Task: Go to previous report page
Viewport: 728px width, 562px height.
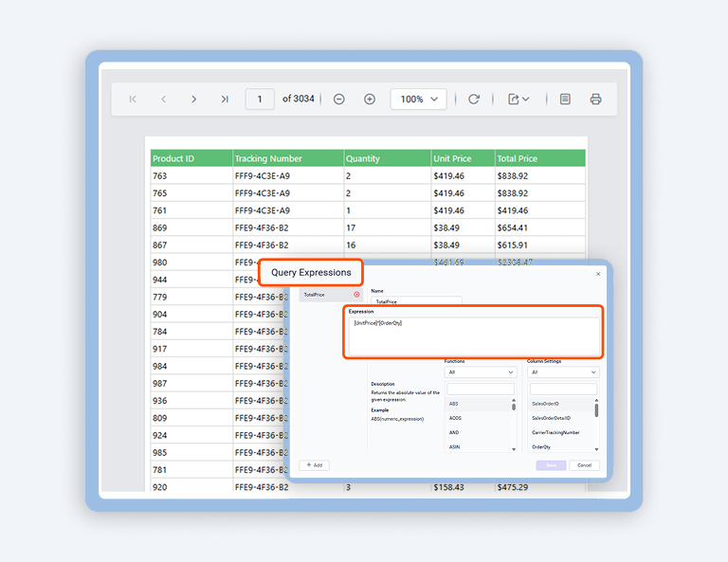Action: [163, 99]
